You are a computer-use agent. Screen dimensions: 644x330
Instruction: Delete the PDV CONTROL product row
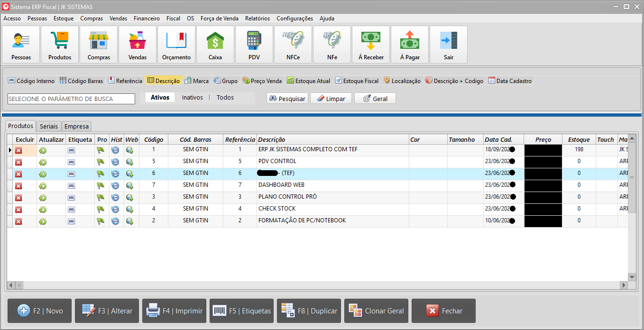(x=18, y=162)
